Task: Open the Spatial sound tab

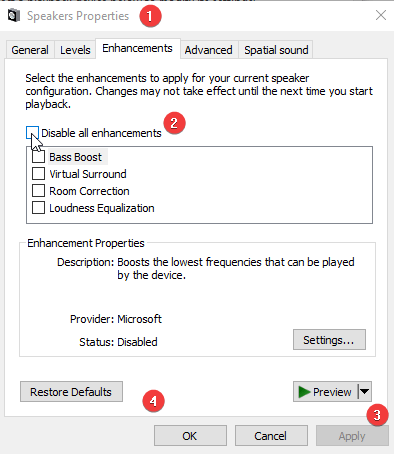Action: [276, 50]
